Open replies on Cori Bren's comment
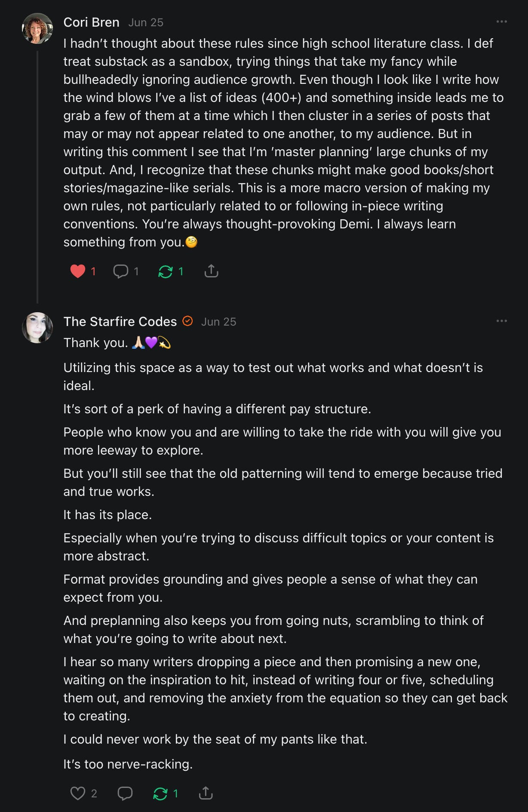This screenshot has height=812, width=528. tap(121, 271)
